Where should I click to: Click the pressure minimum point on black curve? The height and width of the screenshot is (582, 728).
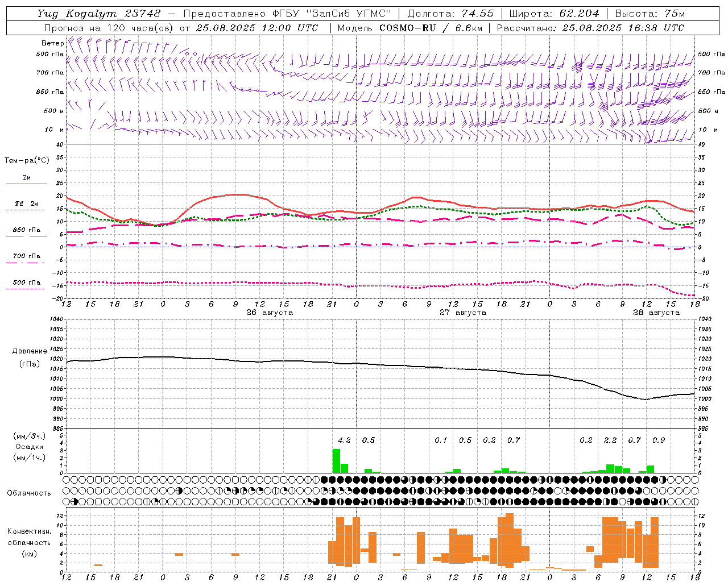click(x=646, y=400)
